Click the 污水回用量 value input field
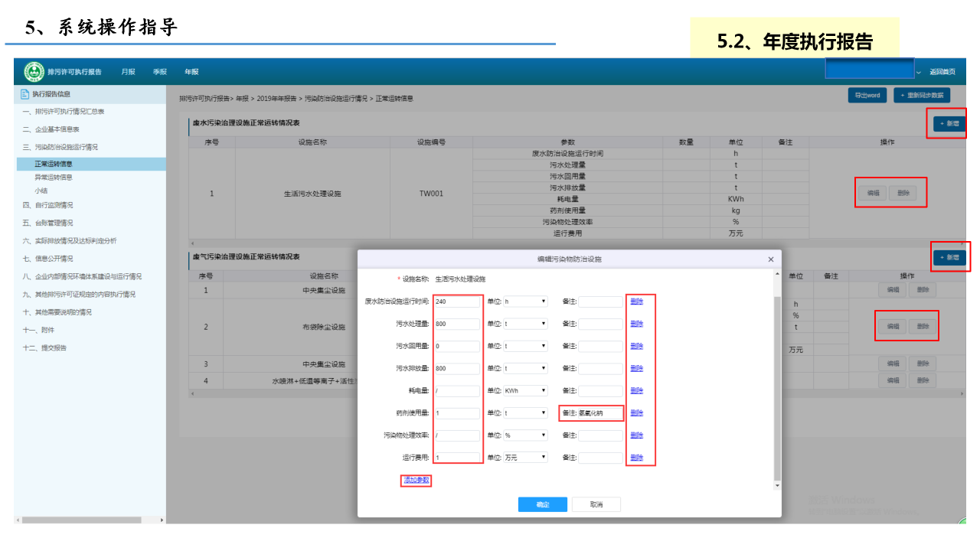The image size is (980, 551). (x=457, y=346)
